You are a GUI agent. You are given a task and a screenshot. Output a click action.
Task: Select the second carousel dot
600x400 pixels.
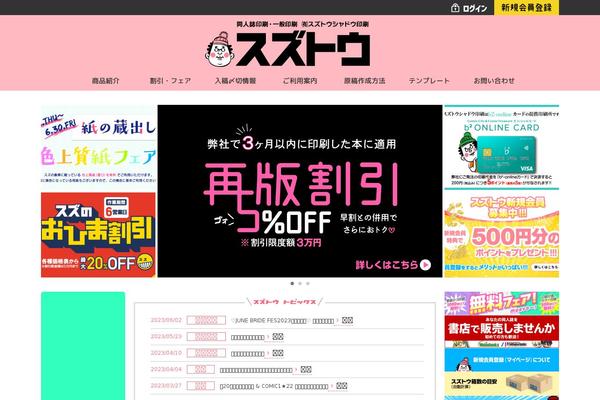coord(300,284)
